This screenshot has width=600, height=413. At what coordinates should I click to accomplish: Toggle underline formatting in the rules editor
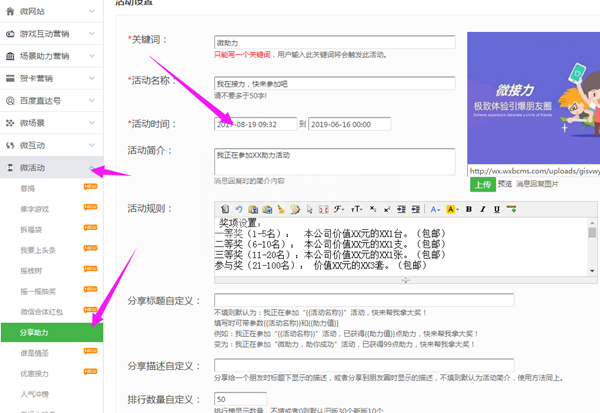pyautogui.click(x=497, y=209)
